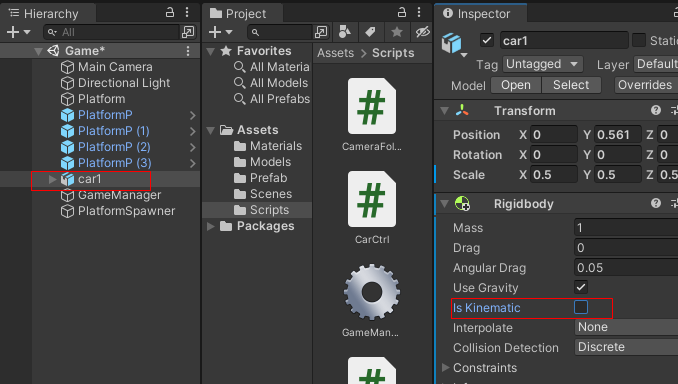Screen dimensions: 678x384
Task: Open the Project create plus dropdown
Action: tap(221, 32)
